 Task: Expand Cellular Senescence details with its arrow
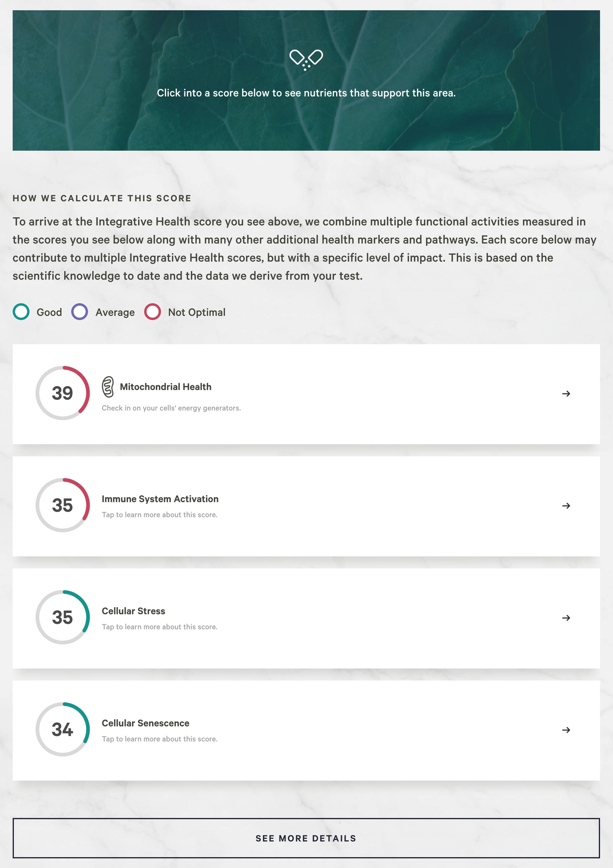(566, 730)
